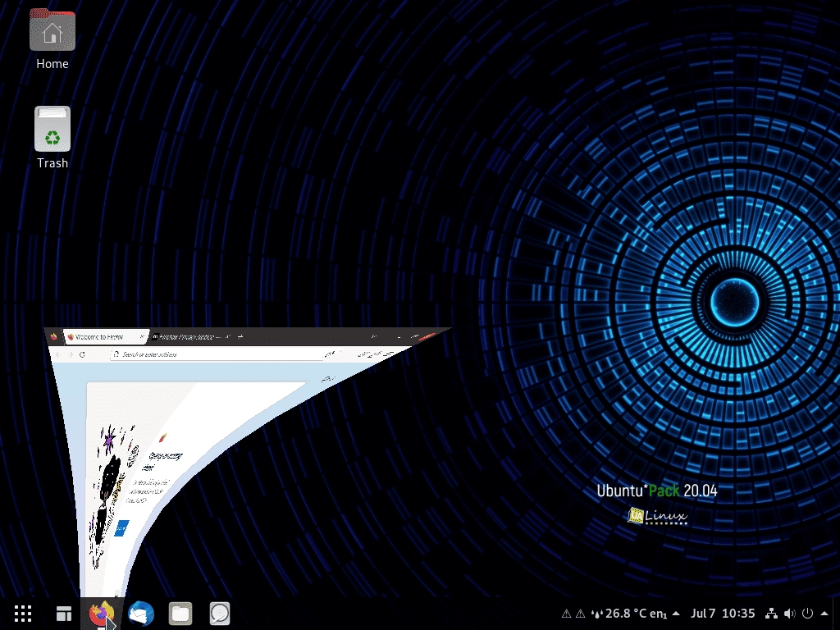The height and width of the screenshot is (630, 840).
Task: Launch the disk utility from the taskbar
Action: point(220,614)
